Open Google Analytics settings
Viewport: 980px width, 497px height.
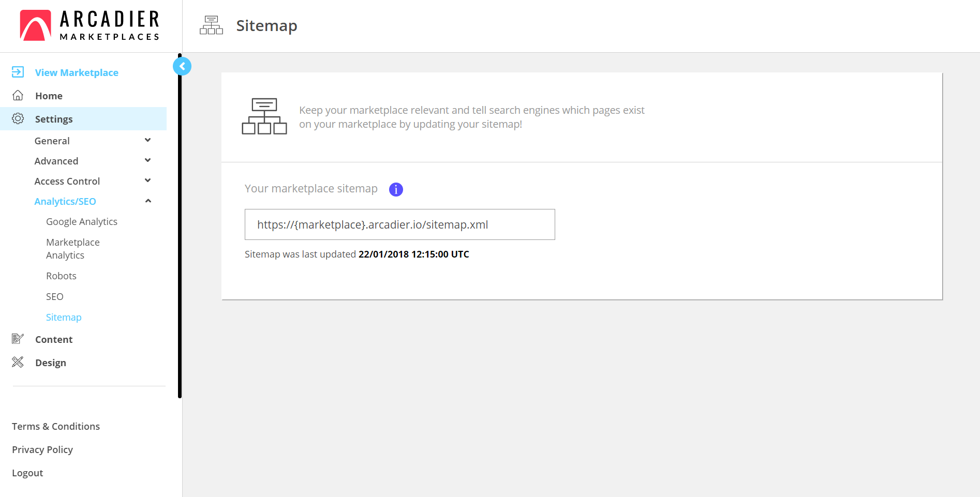click(x=82, y=221)
